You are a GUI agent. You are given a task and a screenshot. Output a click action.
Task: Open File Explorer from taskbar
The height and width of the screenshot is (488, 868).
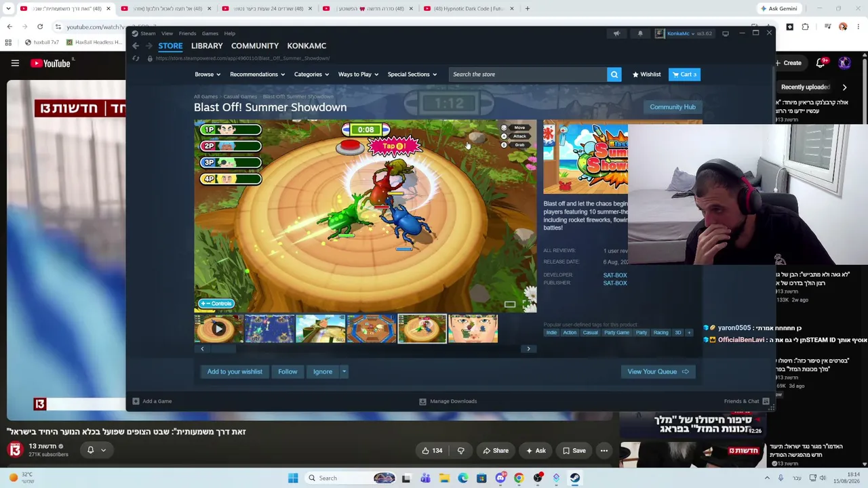pos(444,479)
